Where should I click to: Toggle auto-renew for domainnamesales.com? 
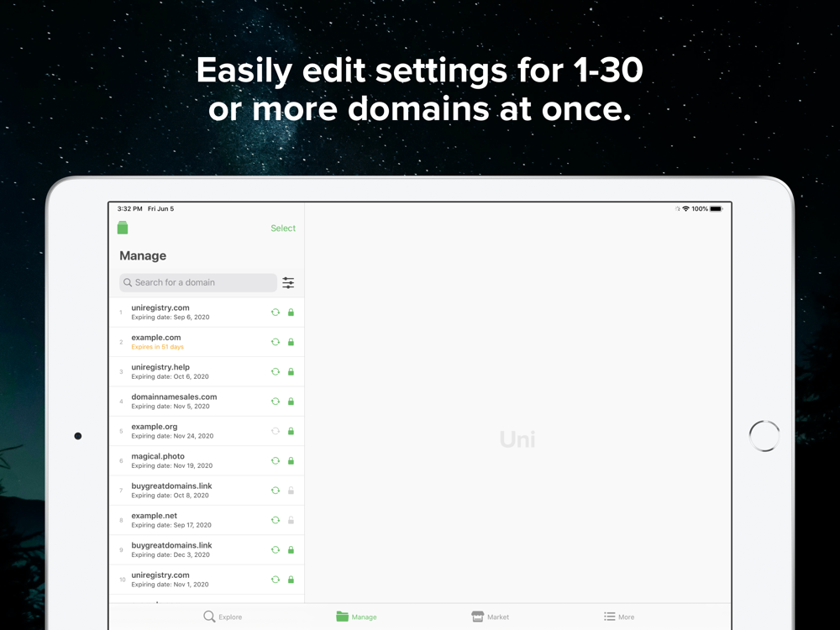[x=276, y=402]
